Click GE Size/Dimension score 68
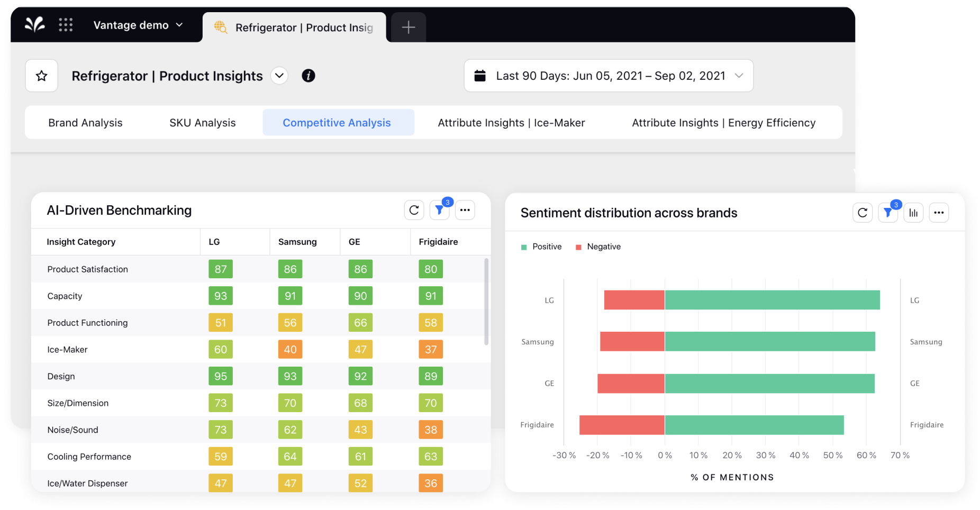This screenshot has width=980, height=510. tap(360, 403)
